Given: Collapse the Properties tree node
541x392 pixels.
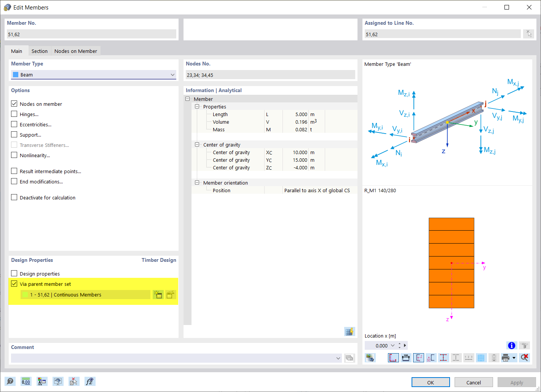Looking at the screenshot, I should [x=197, y=107].
